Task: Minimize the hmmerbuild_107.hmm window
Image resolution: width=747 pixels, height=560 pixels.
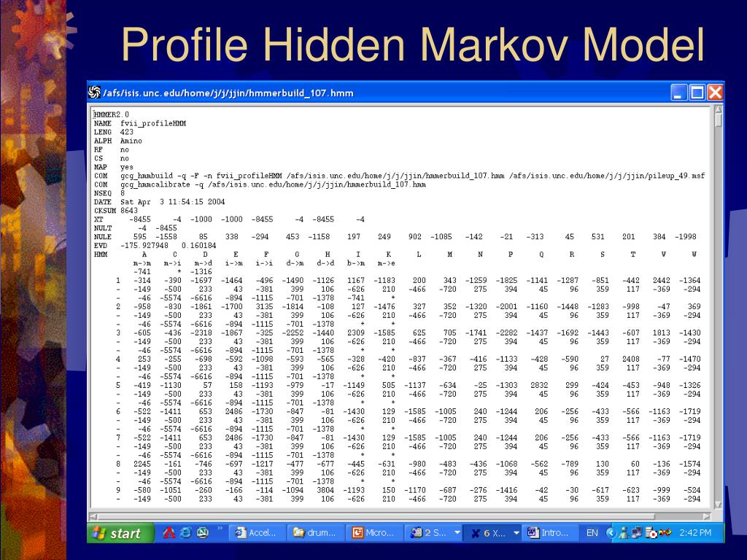Action: tap(679, 93)
